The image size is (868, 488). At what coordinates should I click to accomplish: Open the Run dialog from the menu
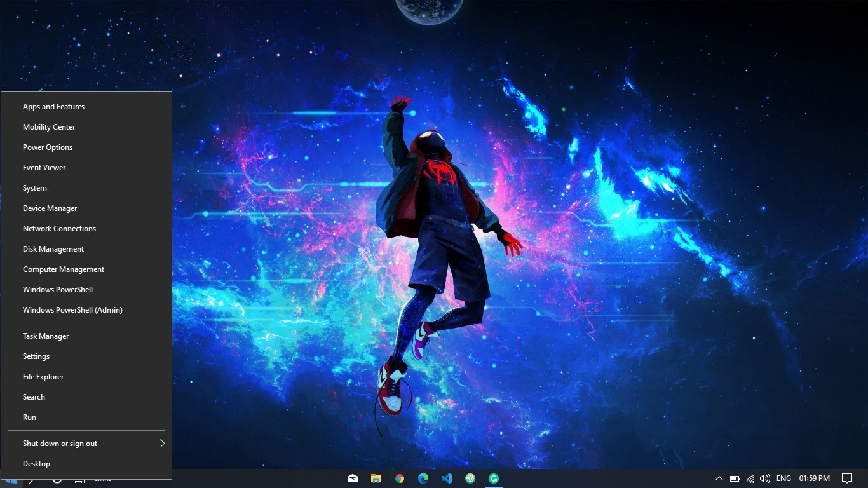86,417
